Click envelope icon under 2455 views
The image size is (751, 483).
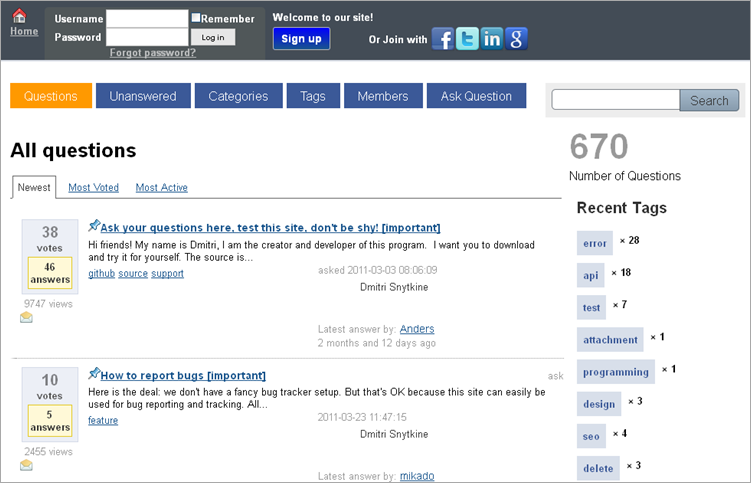tap(26, 465)
